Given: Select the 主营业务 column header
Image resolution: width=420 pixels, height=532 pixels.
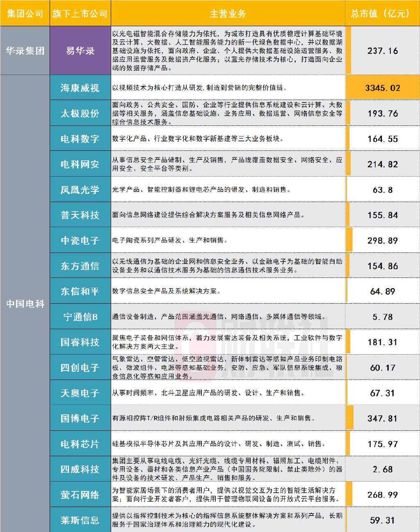Looking at the screenshot, I should pyautogui.click(x=228, y=12).
